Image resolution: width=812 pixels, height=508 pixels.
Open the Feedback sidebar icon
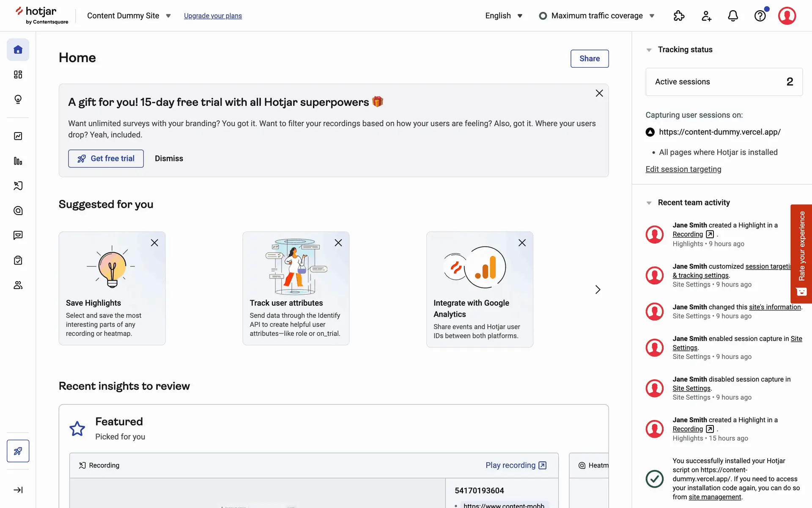point(18,235)
